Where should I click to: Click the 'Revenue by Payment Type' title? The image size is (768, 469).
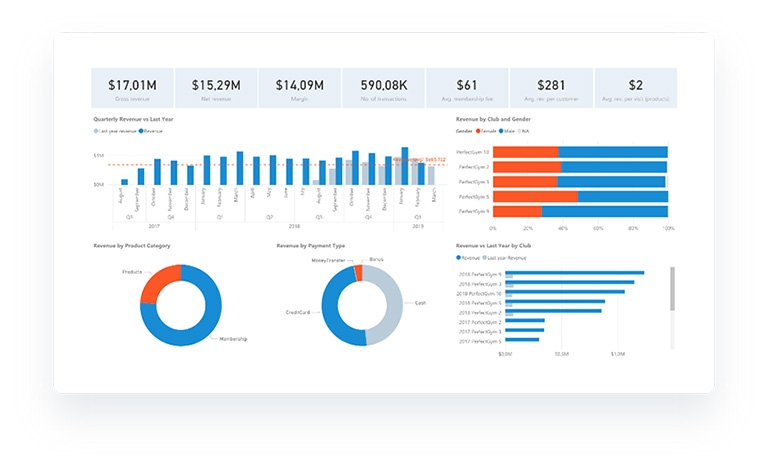[x=311, y=246]
